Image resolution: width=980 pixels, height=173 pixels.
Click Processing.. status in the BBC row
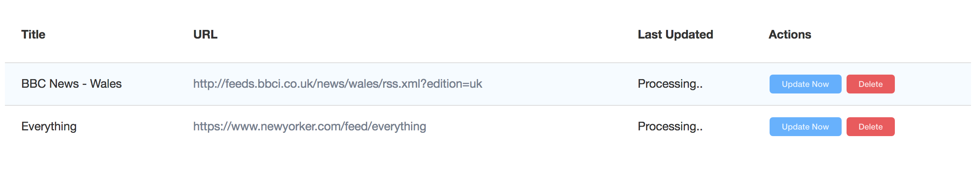(x=670, y=84)
